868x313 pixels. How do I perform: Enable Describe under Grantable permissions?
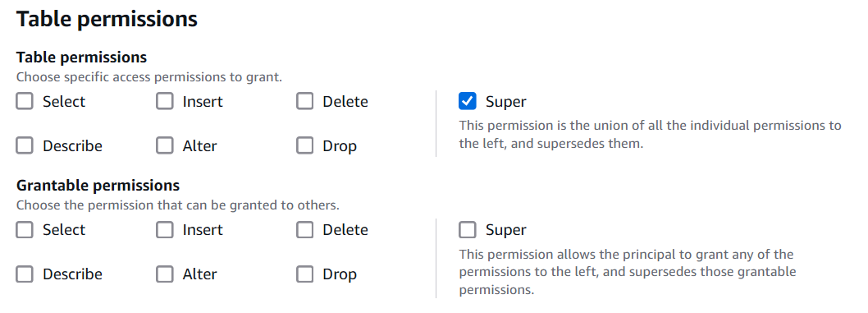click(25, 274)
